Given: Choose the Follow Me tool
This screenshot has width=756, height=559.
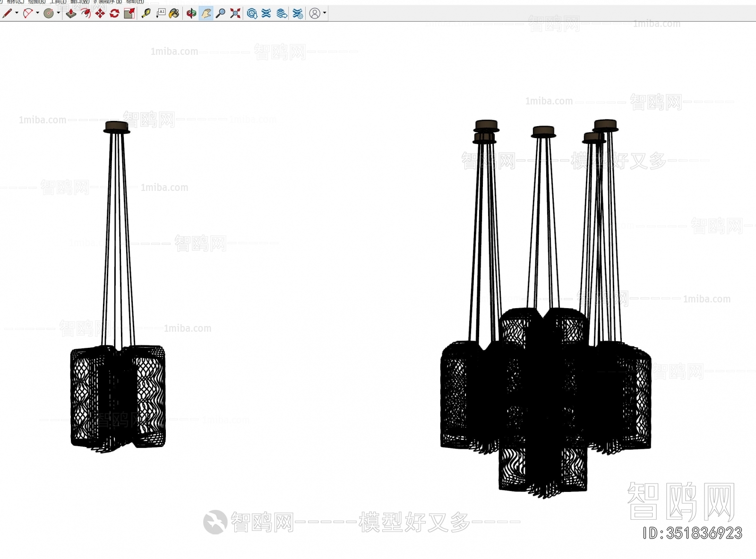Looking at the screenshot, I should click(x=86, y=13).
